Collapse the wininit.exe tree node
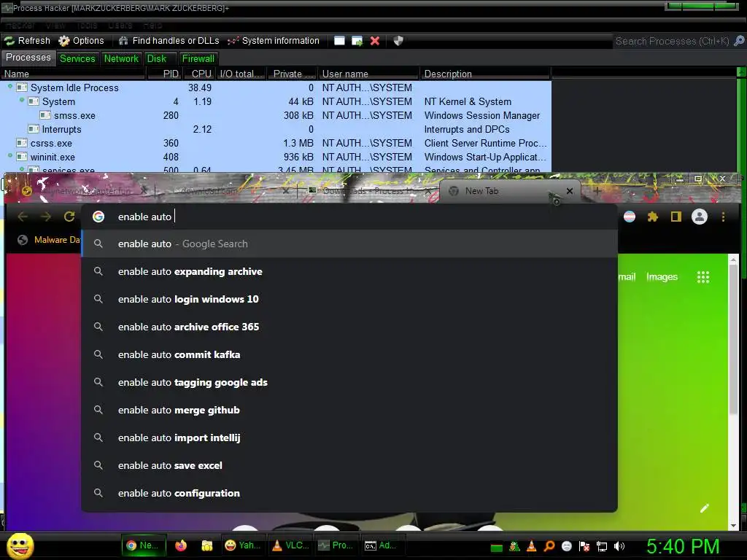This screenshot has height=560, width=747. click(10, 155)
